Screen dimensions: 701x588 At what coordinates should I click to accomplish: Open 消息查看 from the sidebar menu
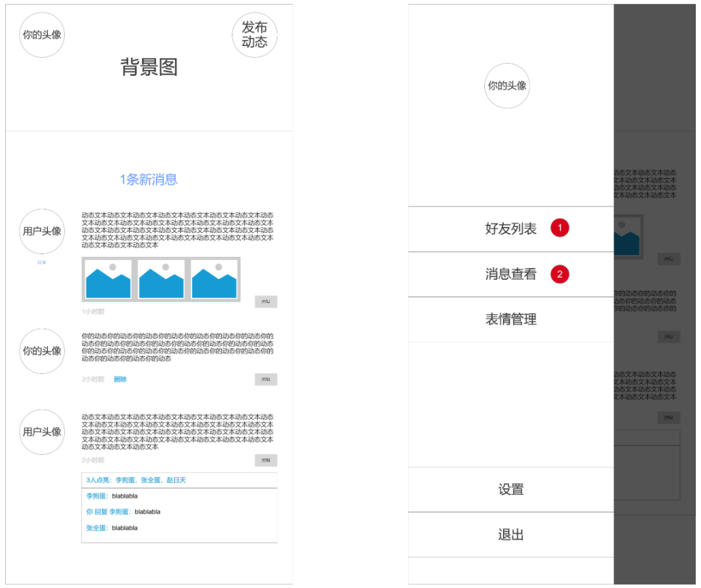tap(511, 274)
